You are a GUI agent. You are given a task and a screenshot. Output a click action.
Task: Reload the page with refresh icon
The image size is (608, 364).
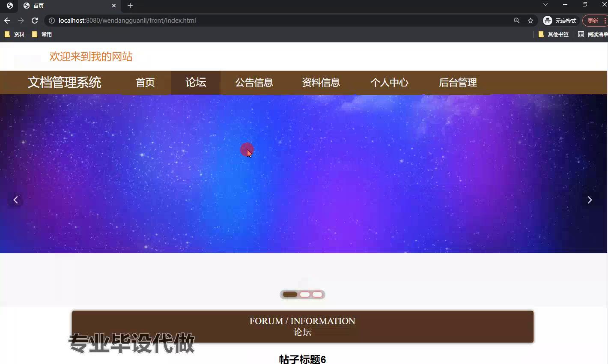[x=35, y=21]
